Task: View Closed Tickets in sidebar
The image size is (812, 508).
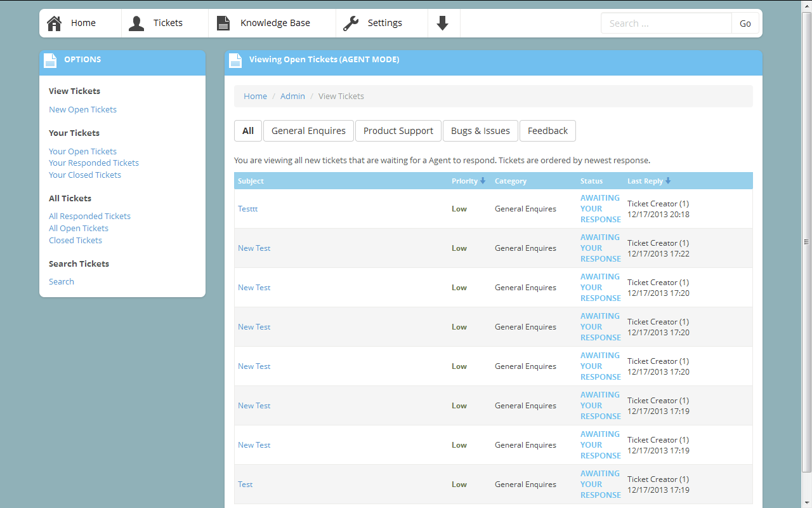Action: tap(75, 241)
